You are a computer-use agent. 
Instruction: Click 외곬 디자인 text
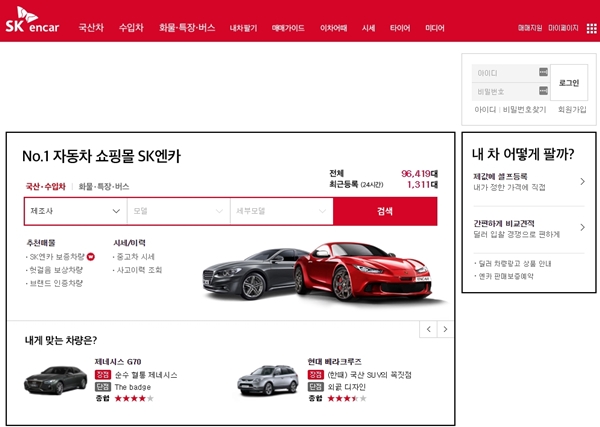click(x=346, y=387)
